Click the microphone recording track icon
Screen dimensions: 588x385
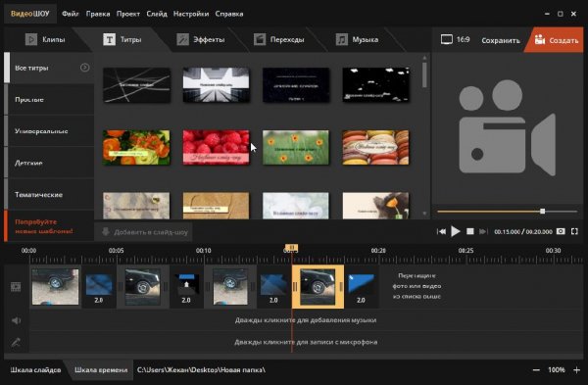tap(16, 342)
